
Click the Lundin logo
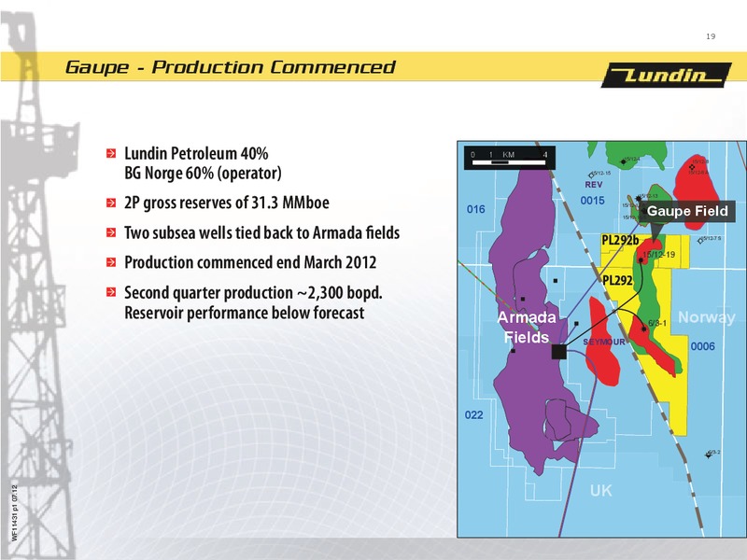pyautogui.click(x=666, y=76)
